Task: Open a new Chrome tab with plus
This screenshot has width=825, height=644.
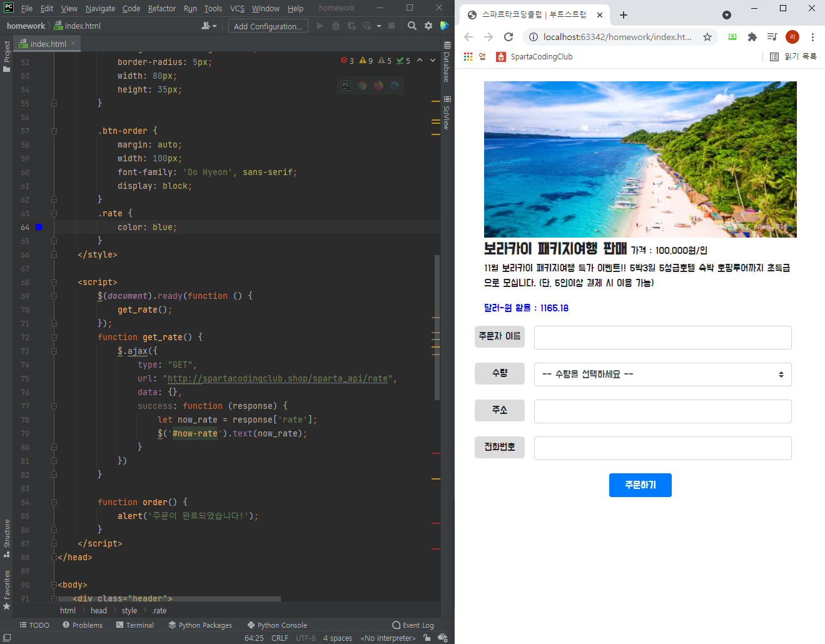Action: click(x=624, y=14)
